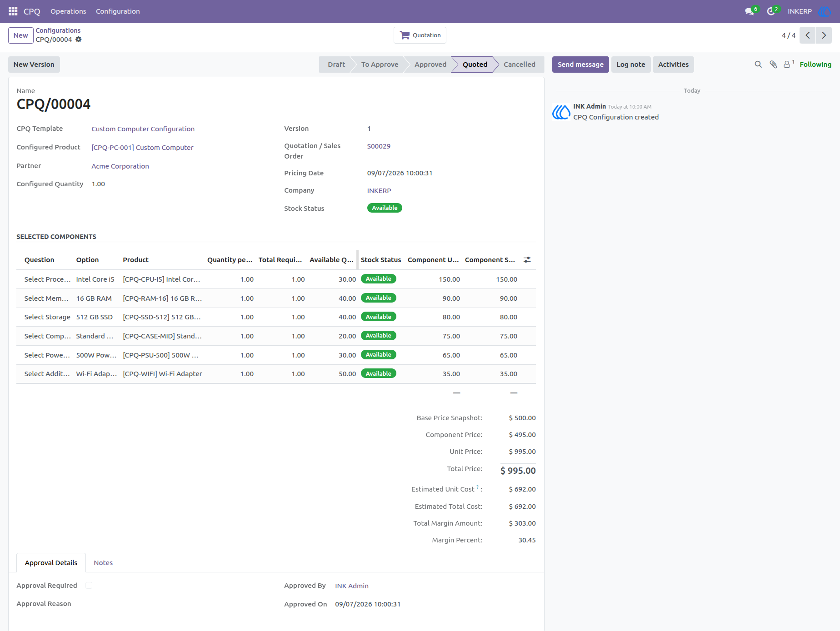Open the INK Admin approver link
Image resolution: width=840 pixels, height=631 pixels.
coord(352,586)
